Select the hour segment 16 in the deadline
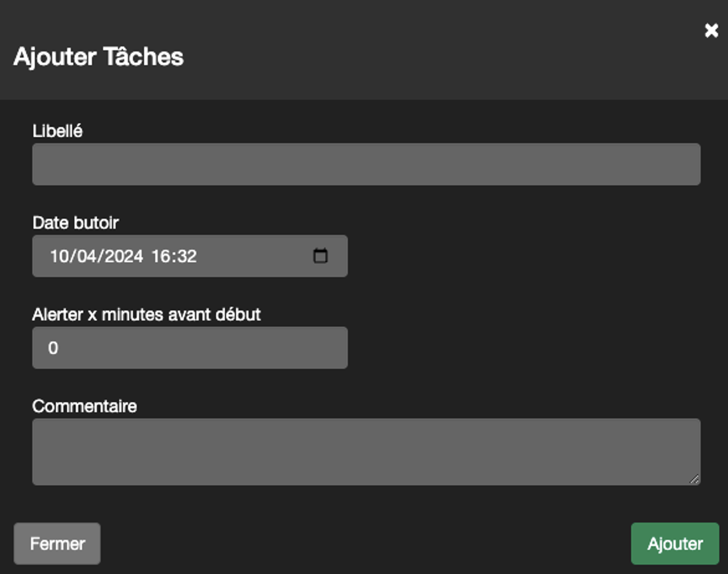Image resolution: width=728 pixels, height=574 pixels. click(x=161, y=257)
